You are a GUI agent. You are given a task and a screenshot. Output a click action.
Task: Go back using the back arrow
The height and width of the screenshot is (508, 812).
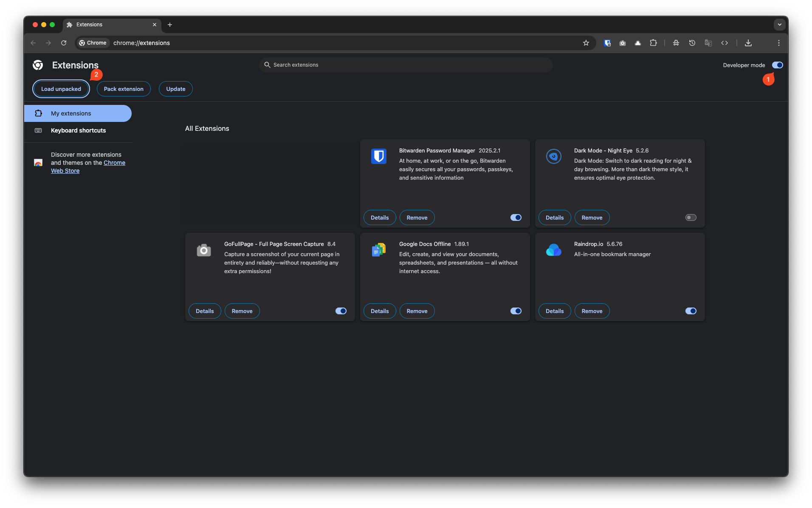click(x=33, y=43)
